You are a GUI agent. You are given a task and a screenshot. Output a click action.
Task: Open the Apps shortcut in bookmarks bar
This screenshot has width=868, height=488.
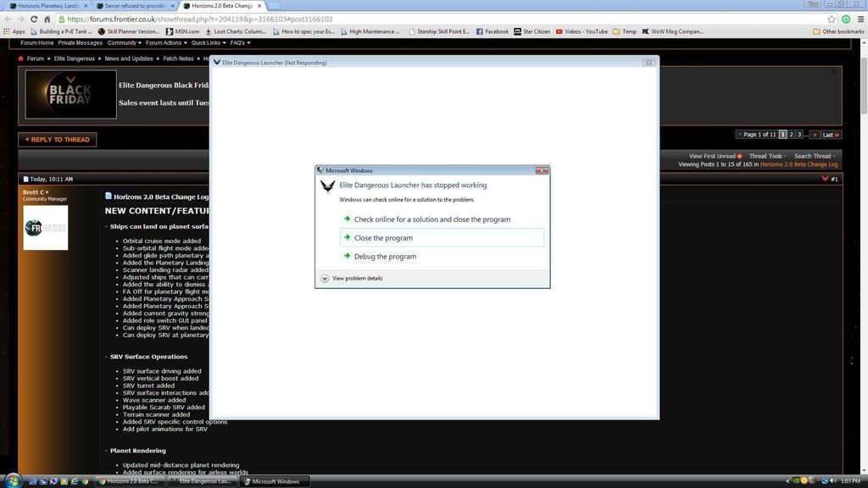[14, 31]
